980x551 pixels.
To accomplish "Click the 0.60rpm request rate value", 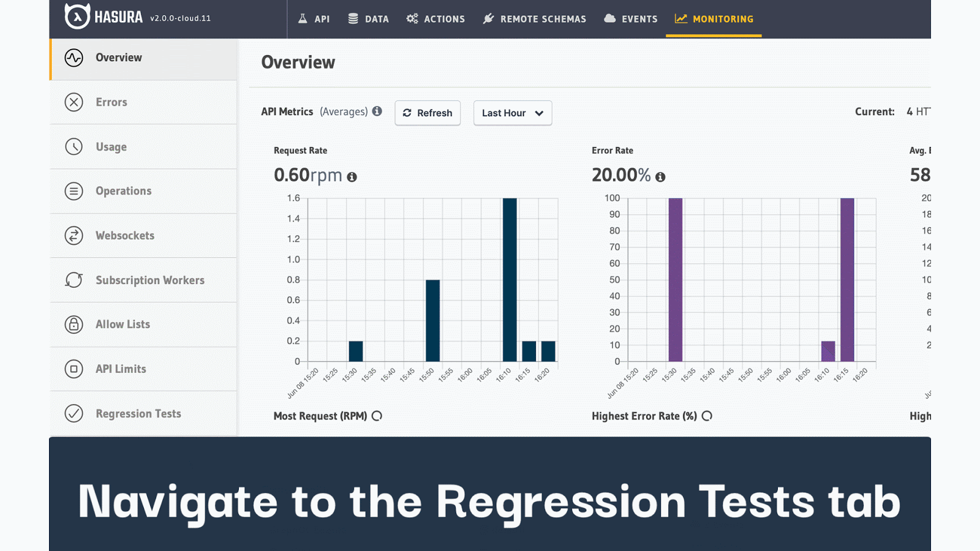I will pyautogui.click(x=308, y=175).
